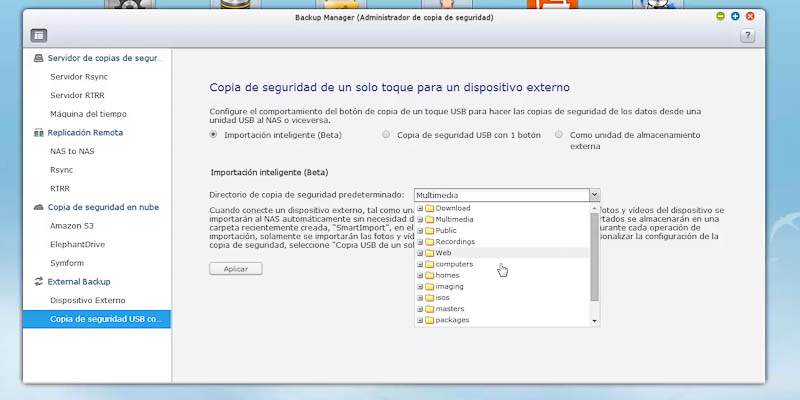This screenshot has height=400, width=800.
Task: Click the cloud icon for Copia de seguridad en nube
Action: [x=38, y=207]
